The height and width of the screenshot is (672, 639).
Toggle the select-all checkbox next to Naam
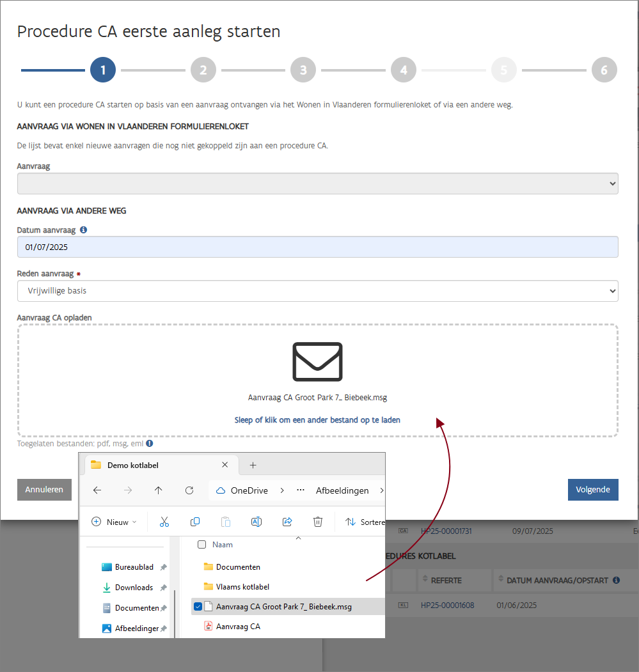tap(202, 545)
